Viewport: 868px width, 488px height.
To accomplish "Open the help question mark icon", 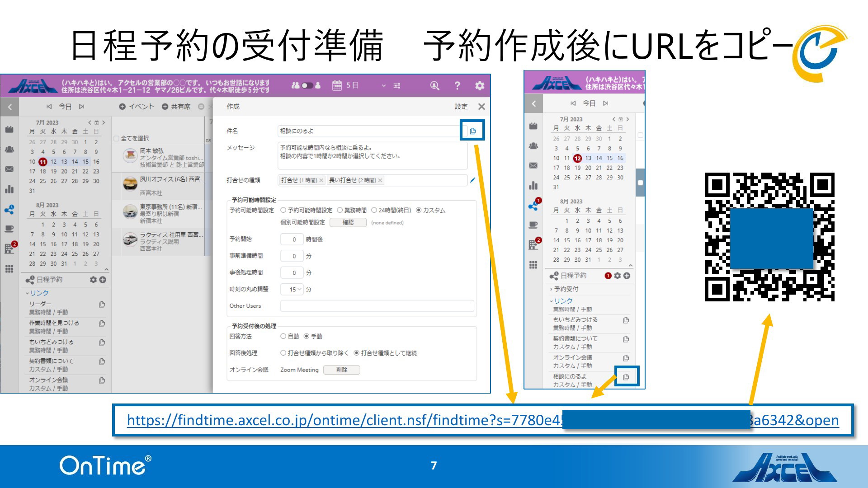I will click(x=457, y=85).
